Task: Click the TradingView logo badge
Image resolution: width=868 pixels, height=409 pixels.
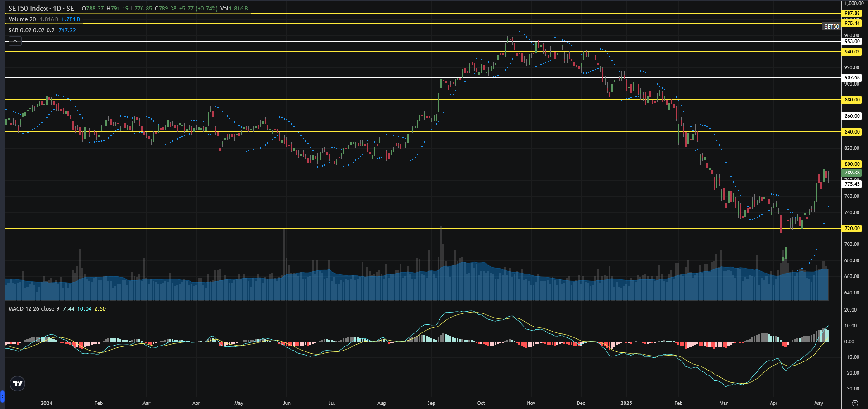Action: point(17,384)
